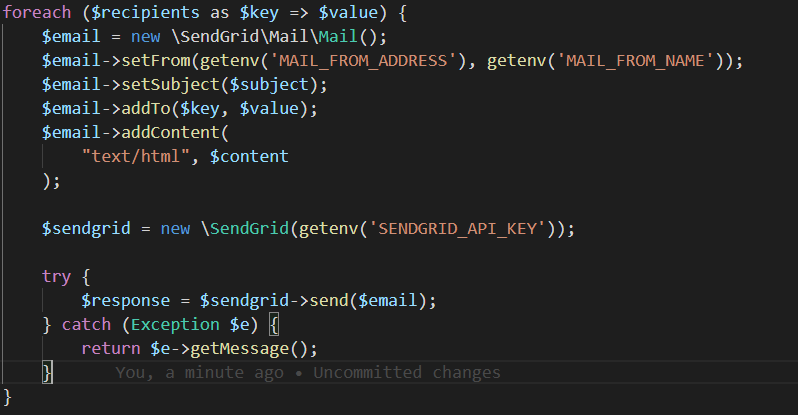Click the try keyword
The height and width of the screenshot is (415, 798).
[x=56, y=276]
